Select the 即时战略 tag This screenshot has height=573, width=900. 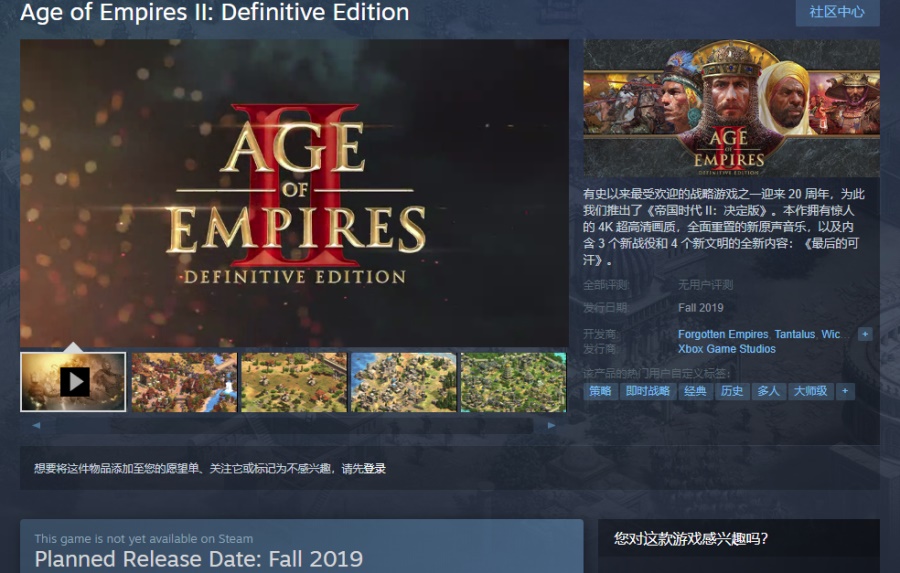[x=646, y=391]
